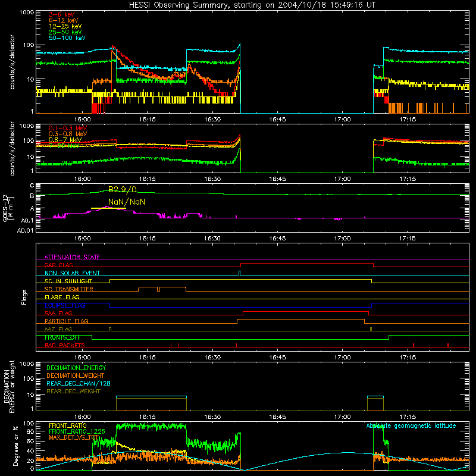Click the 17:00 tick label under the GOES panel

click(x=343, y=239)
